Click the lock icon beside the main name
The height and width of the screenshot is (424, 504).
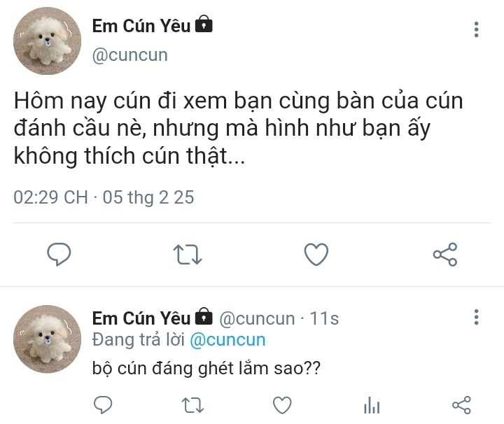[x=204, y=24]
